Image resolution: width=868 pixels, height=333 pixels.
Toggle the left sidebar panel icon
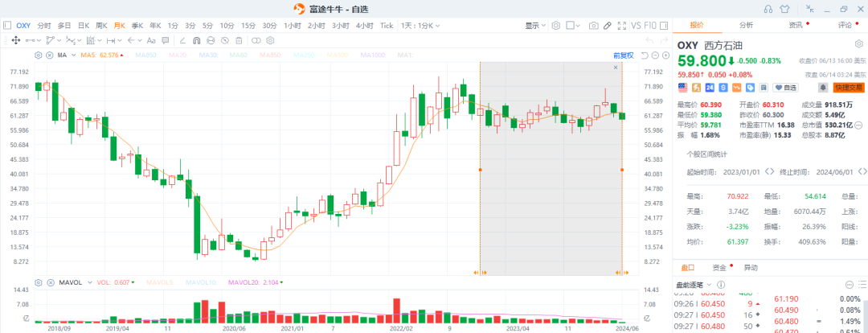click(x=6, y=26)
